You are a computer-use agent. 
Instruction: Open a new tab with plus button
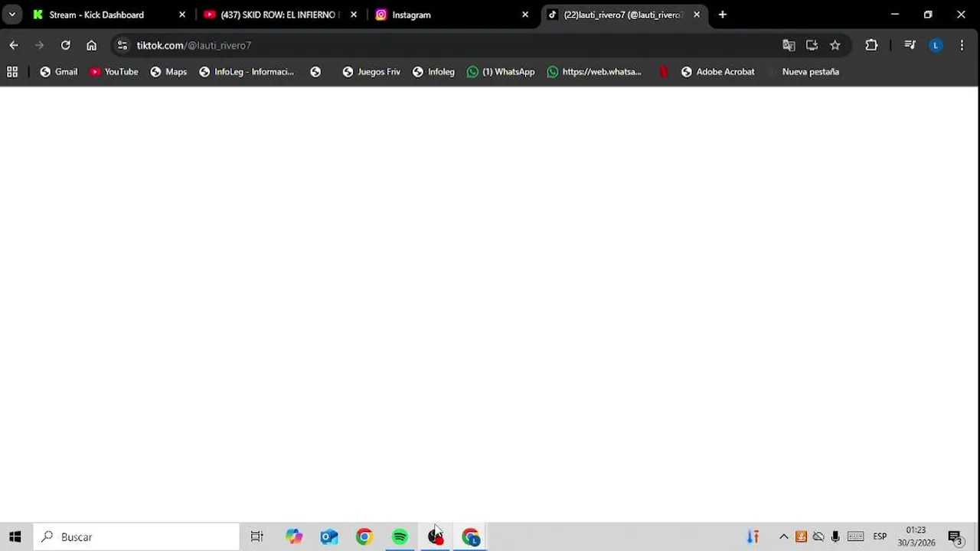pyautogui.click(x=722, y=15)
